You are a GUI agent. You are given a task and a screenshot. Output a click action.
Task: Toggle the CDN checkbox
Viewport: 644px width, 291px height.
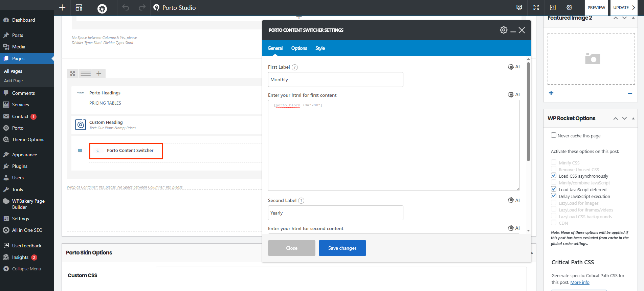point(554,222)
